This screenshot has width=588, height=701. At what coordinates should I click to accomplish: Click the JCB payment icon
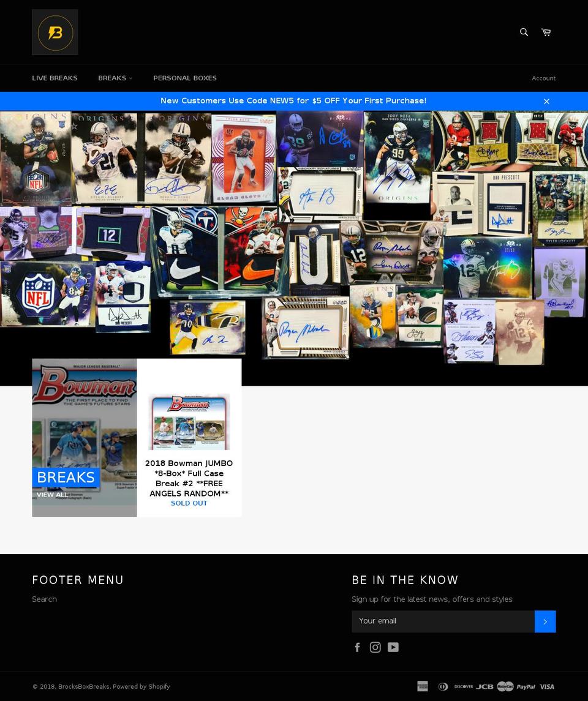tap(484, 686)
